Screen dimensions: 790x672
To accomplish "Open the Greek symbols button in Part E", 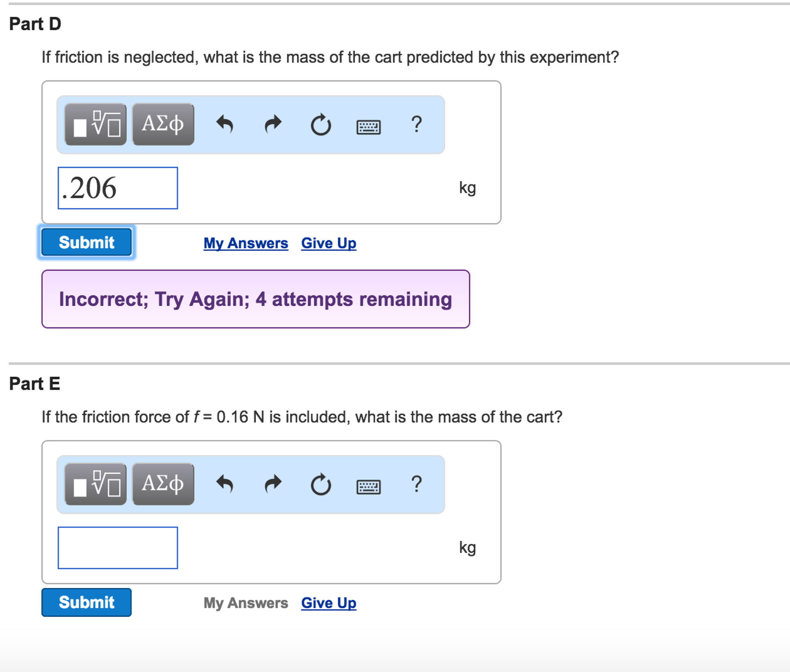I will tap(163, 484).
